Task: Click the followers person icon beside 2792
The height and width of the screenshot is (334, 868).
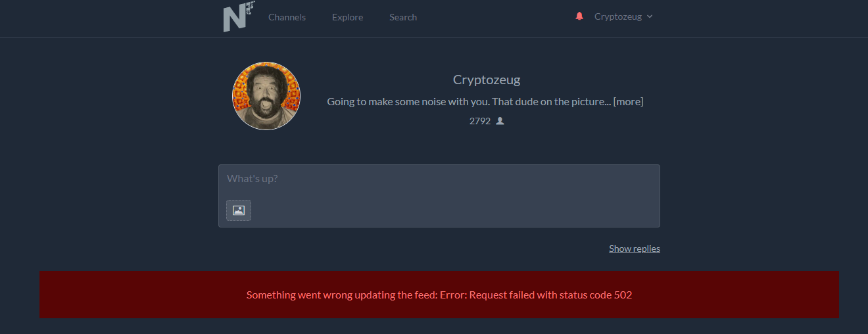Action: [500, 121]
